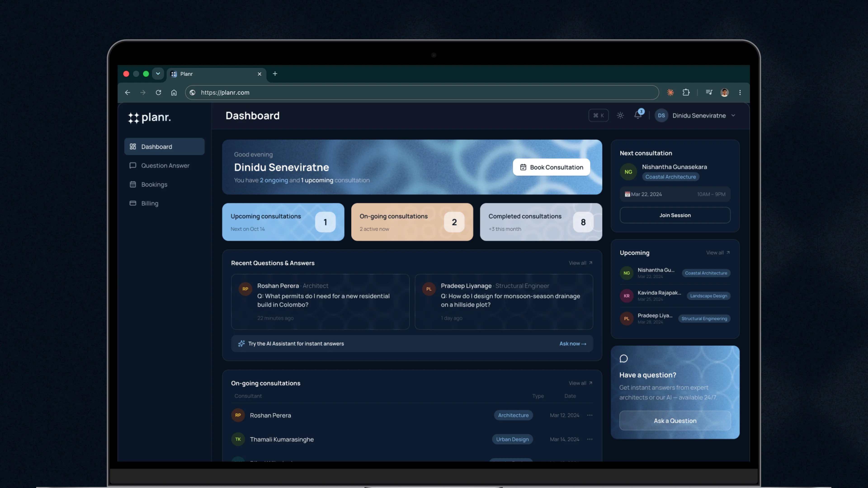The image size is (868, 488).
Task: Click browser profile avatar
Action: point(724,92)
